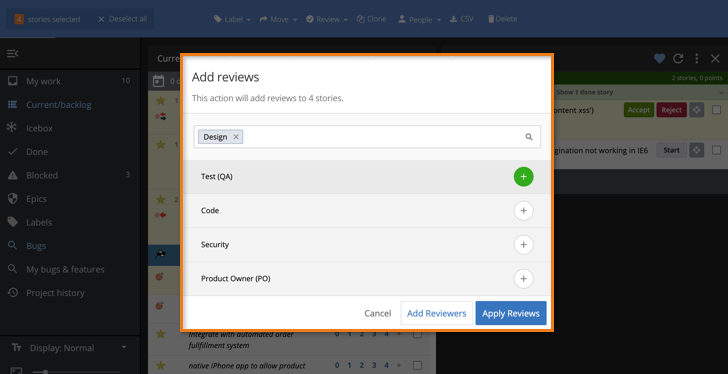The image size is (728, 374).
Task: Remove the Design tag from search field
Action: point(236,137)
